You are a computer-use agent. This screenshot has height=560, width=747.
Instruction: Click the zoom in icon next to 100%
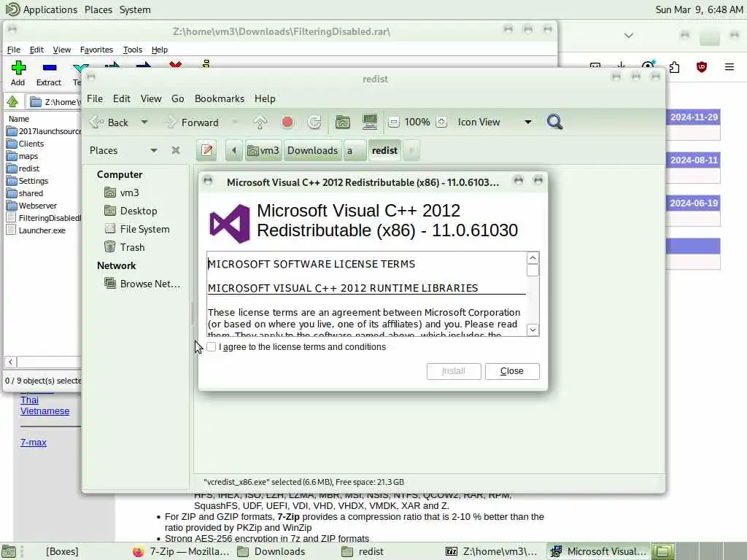pyautogui.click(x=441, y=122)
